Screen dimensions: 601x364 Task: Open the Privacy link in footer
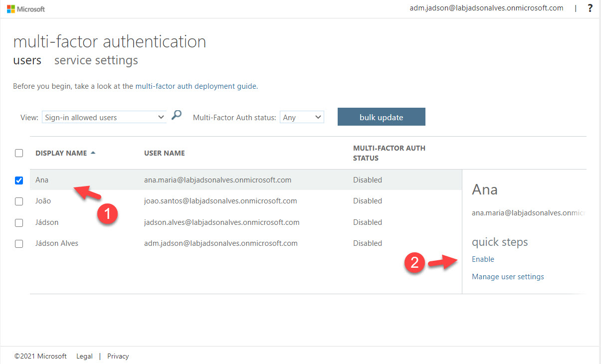click(x=118, y=356)
